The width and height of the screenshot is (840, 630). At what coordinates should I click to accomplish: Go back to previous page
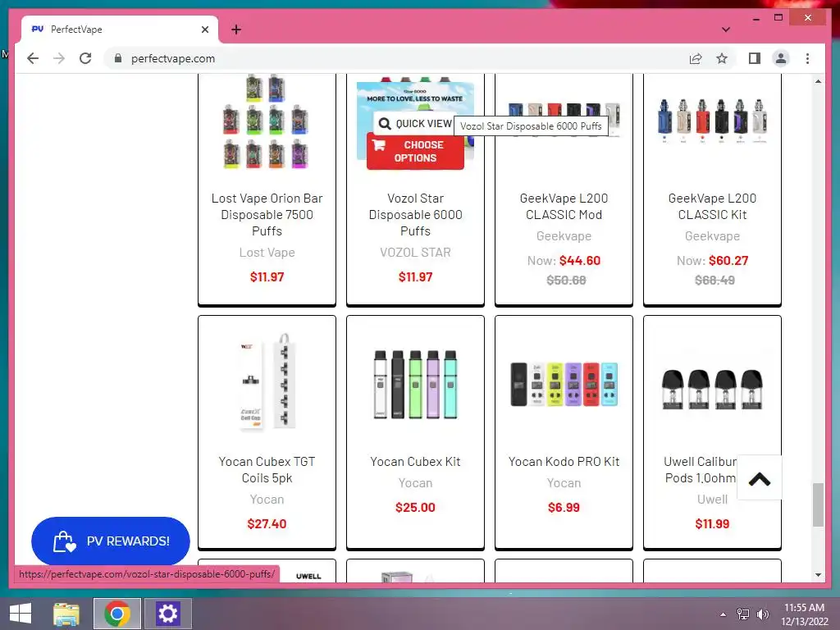pyautogui.click(x=33, y=58)
